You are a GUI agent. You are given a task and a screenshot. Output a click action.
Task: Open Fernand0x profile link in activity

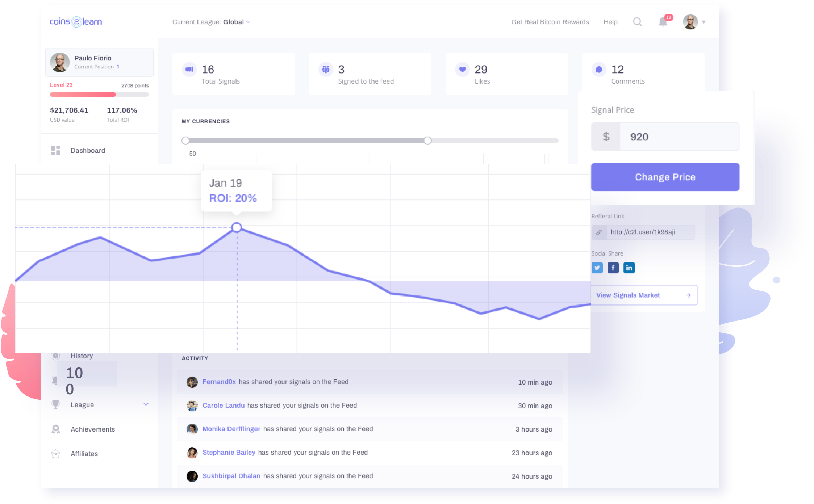point(219,382)
